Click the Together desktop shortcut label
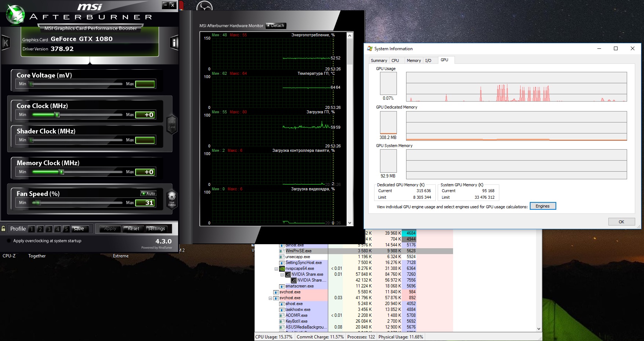This screenshot has width=644, height=341. pyautogui.click(x=37, y=256)
